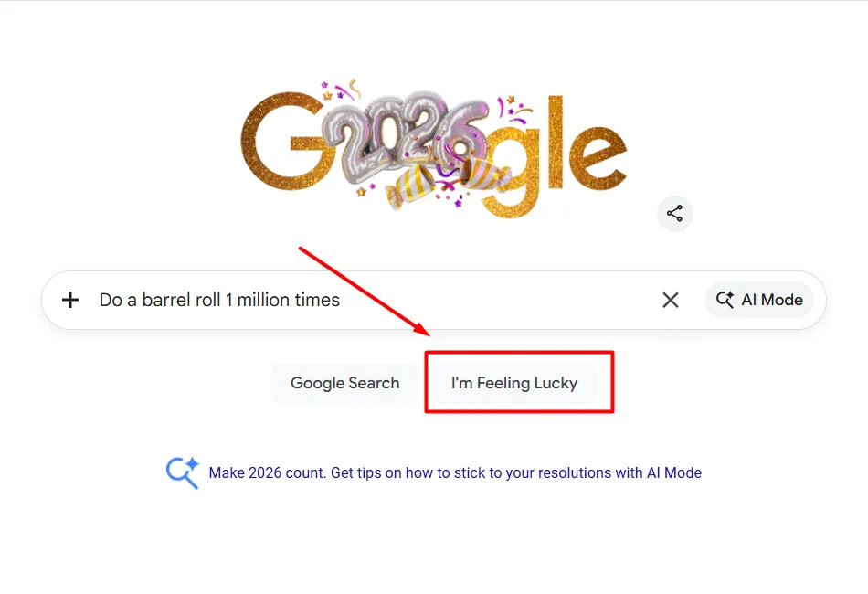Click the striped party popper in doodle
Viewport: 868px width, 594px height.
[409, 181]
